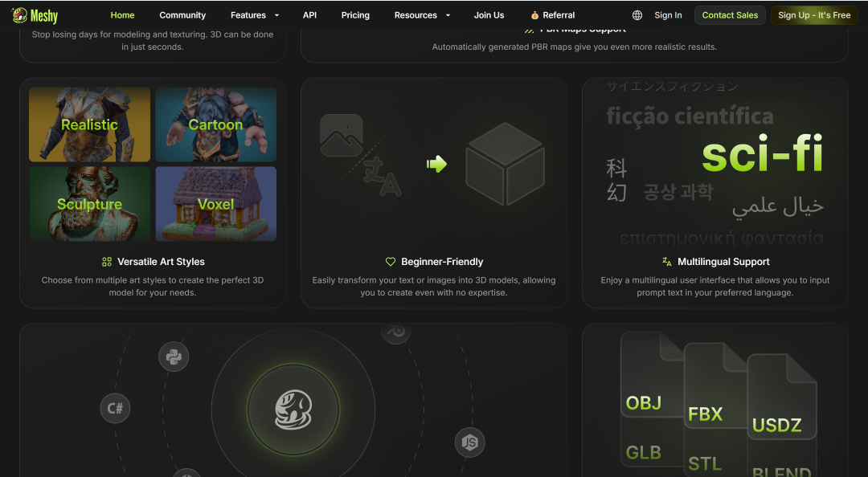Click the green arrow between image and cube
This screenshot has width=868, height=477.
(436, 164)
